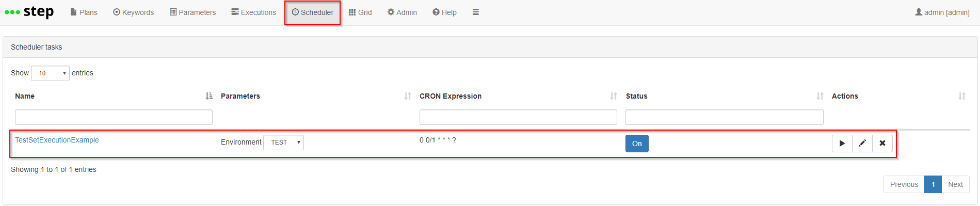The height and width of the screenshot is (206, 980).
Task: Open the hamburger menu in navbar
Action: (x=476, y=12)
